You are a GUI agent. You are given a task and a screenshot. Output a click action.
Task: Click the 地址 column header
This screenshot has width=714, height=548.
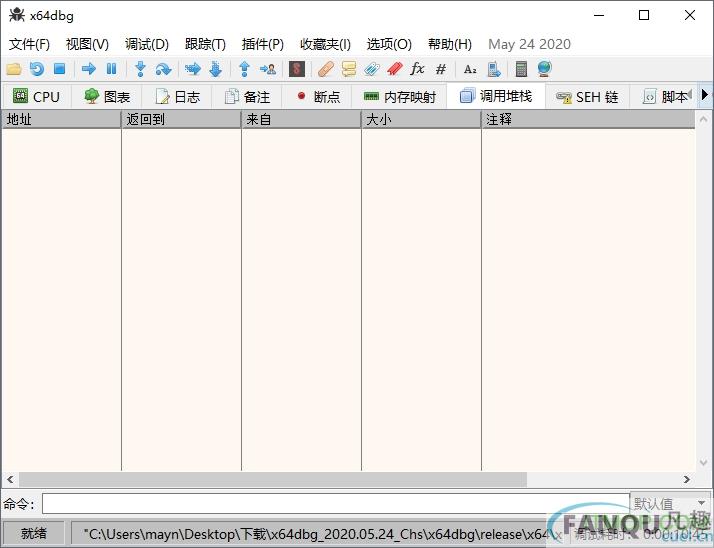click(61, 119)
